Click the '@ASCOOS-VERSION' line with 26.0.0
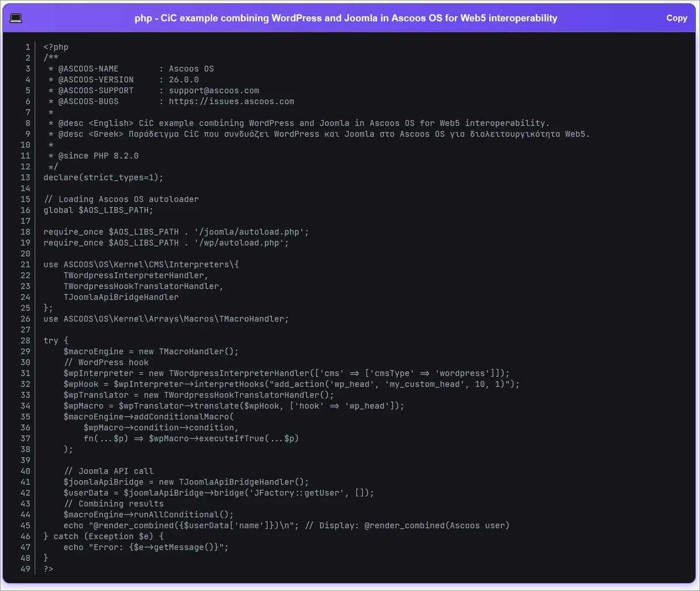The width and height of the screenshot is (700, 591). point(124,79)
